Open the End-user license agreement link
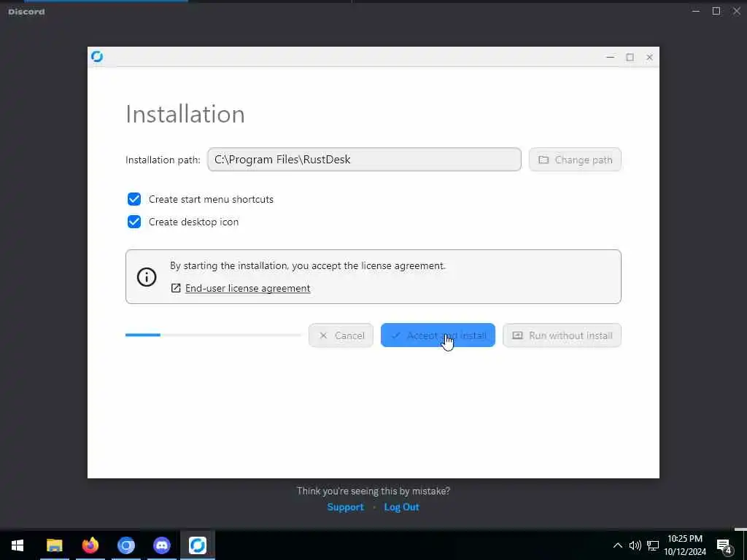This screenshot has width=747, height=560. coord(248,288)
